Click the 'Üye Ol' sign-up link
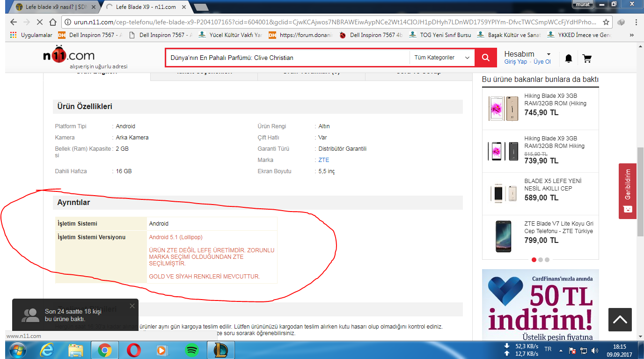 [x=542, y=62]
